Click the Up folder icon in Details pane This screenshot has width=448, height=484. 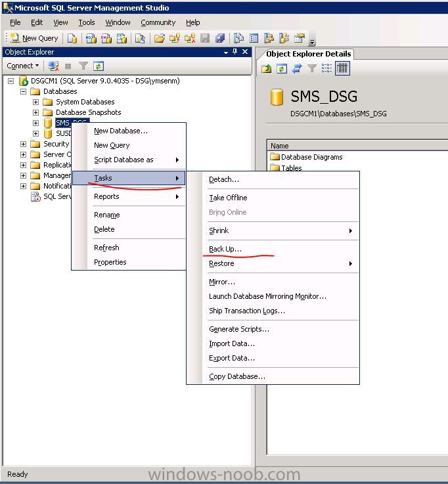[x=266, y=68]
